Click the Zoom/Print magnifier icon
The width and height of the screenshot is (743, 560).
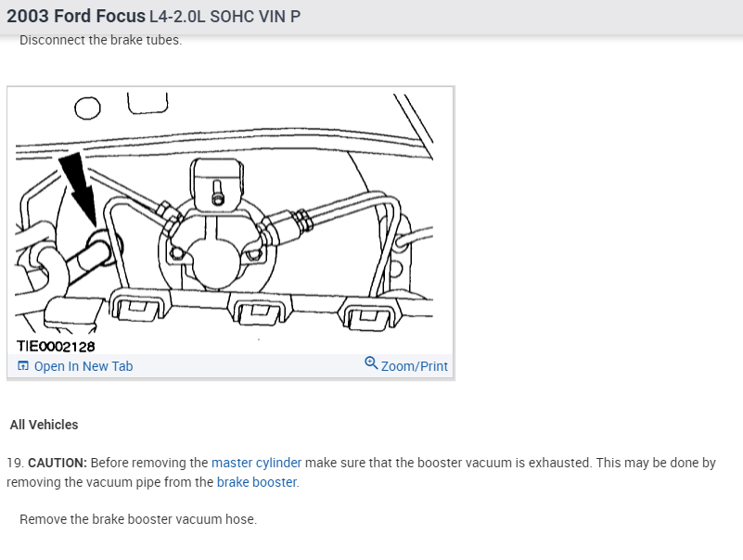tap(371, 363)
